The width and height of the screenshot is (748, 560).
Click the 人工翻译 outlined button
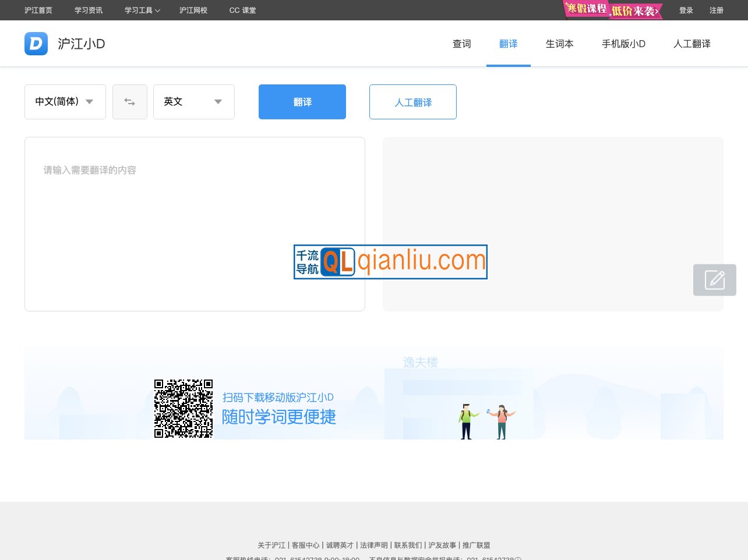point(412,102)
